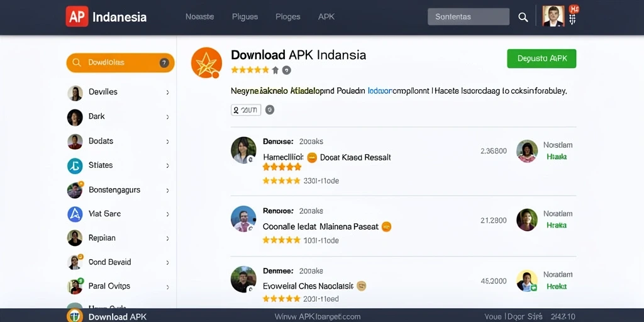Click the count badge on Dowdloles bar

[164, 63]
